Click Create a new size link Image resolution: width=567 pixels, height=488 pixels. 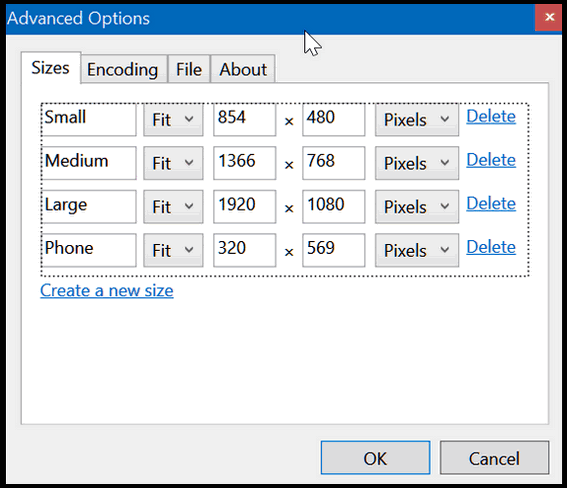tap(107, 291)
